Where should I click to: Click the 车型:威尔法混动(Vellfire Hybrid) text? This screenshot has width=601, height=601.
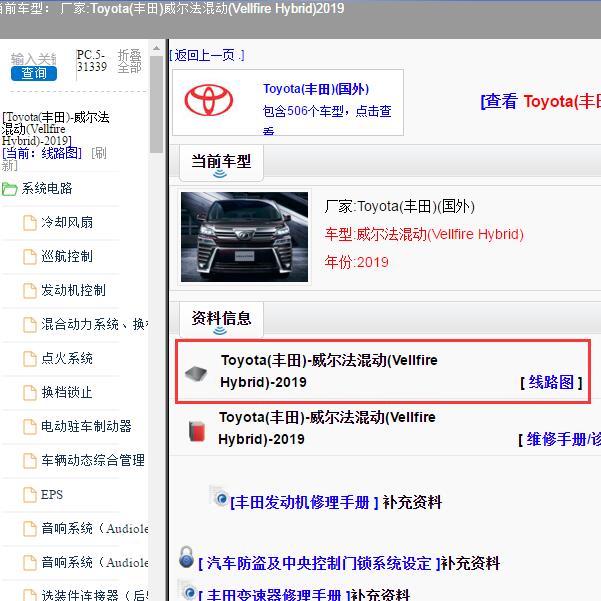point(424,234)
